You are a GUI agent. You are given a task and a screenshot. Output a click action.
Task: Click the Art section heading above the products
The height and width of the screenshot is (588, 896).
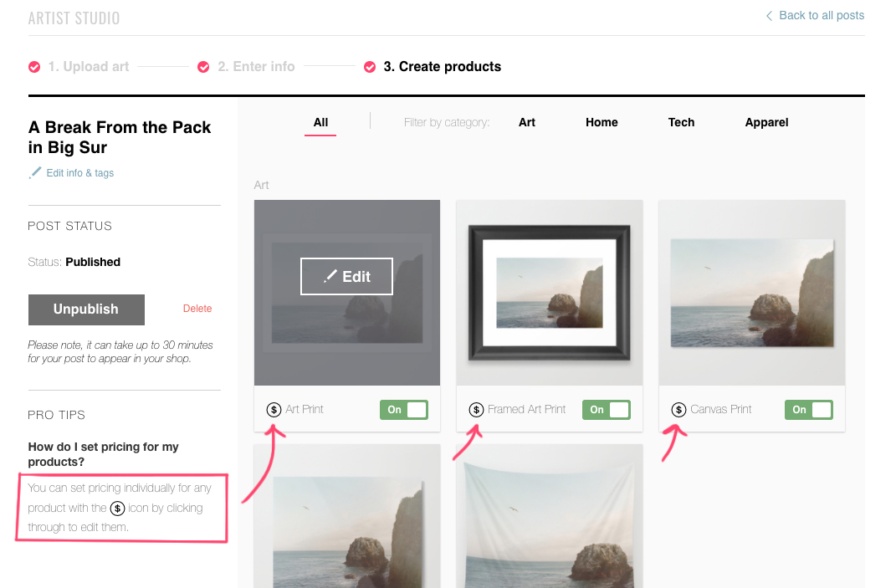tap(261, 185)
